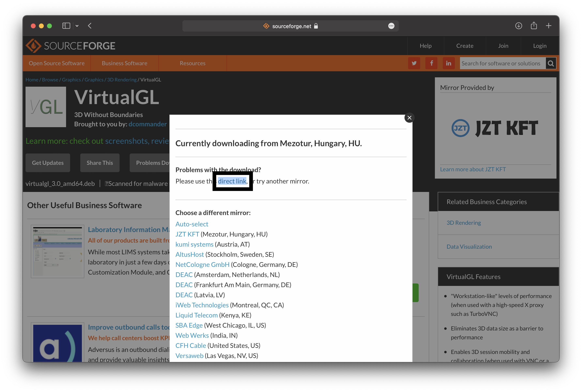Select the DEAC Latvia mirror
582x392 pixels.
click(x=184, y=295)
